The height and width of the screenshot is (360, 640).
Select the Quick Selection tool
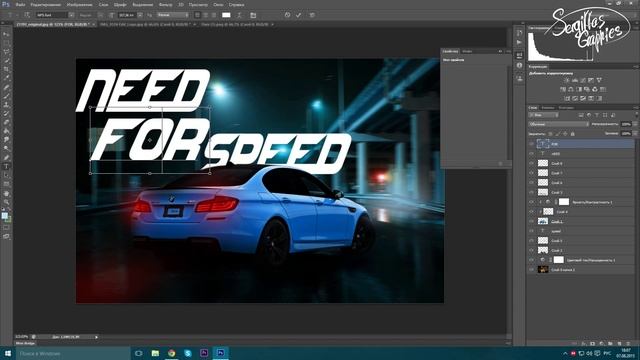(6, 61)
